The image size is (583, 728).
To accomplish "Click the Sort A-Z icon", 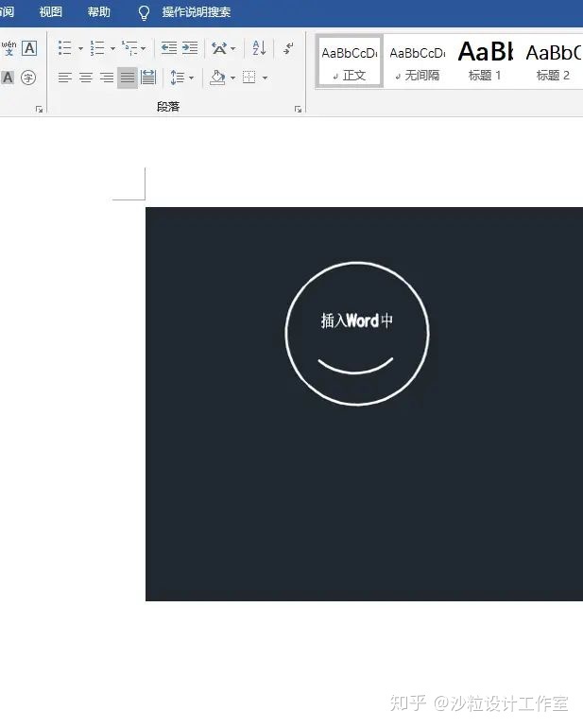I will [x=259, y=48].
